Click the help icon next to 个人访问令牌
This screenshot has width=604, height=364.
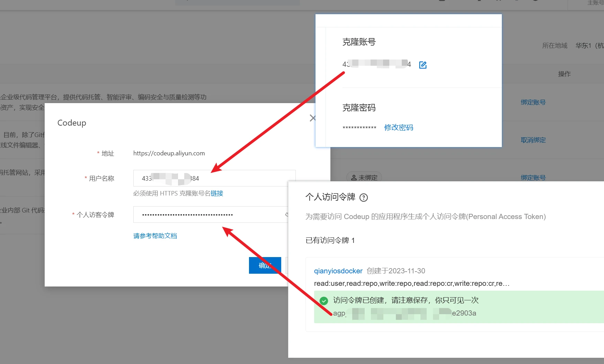coord(363,198)
